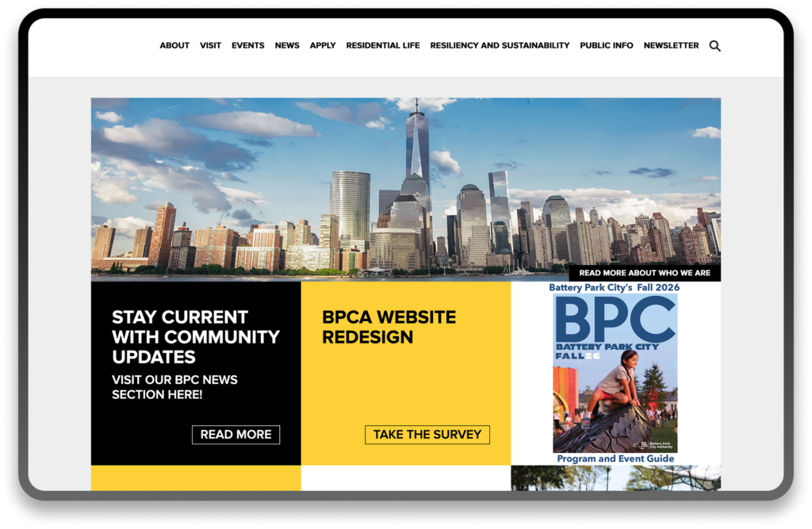
Task: Click the BPCA WEBSITE REDESIGN heading
Action: click(x=389, y=327)
